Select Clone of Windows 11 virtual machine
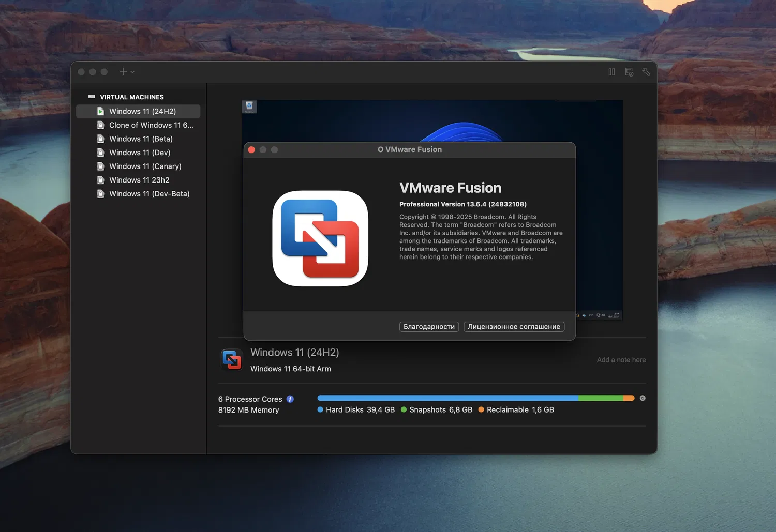Viewport: 776px width, 532px height. pyautogui.click(x=138, y=125)
